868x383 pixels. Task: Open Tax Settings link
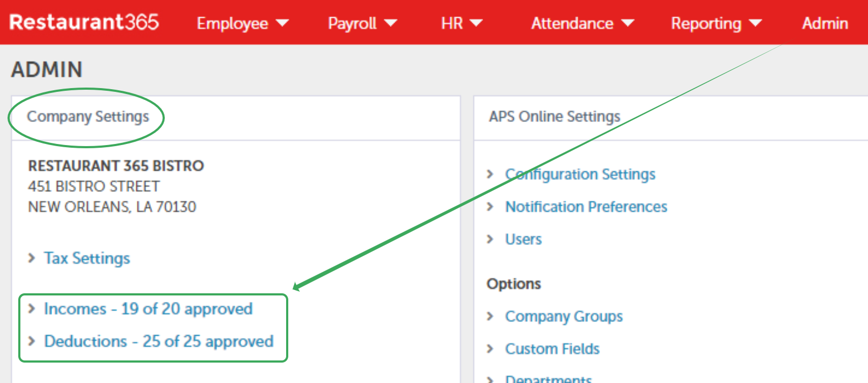87,258
